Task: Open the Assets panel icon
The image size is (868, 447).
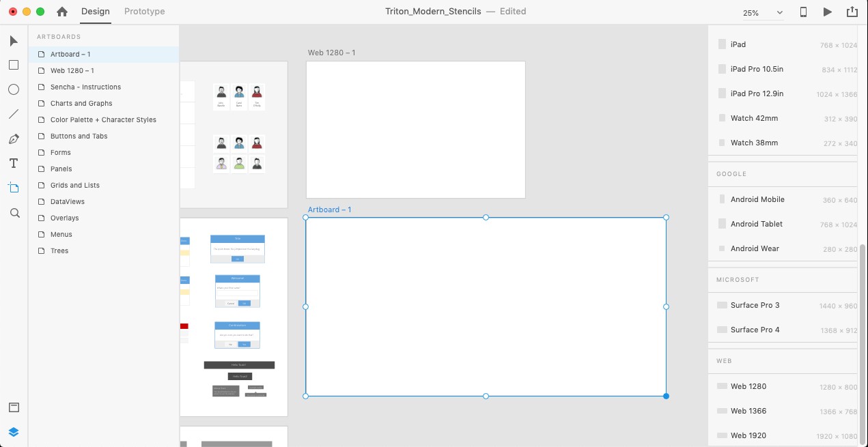Action: tap(14, 407)
